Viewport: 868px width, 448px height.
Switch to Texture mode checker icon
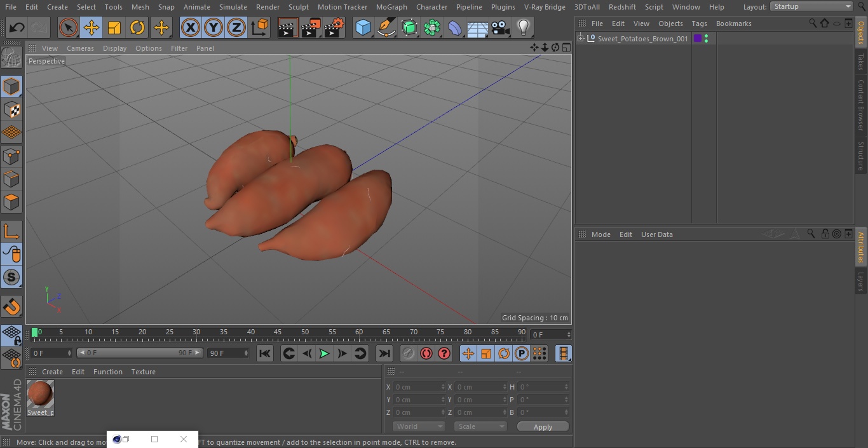[11, 109]
